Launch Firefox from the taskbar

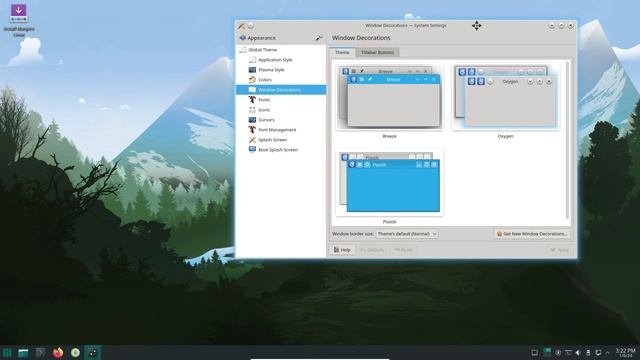point(58,353)
